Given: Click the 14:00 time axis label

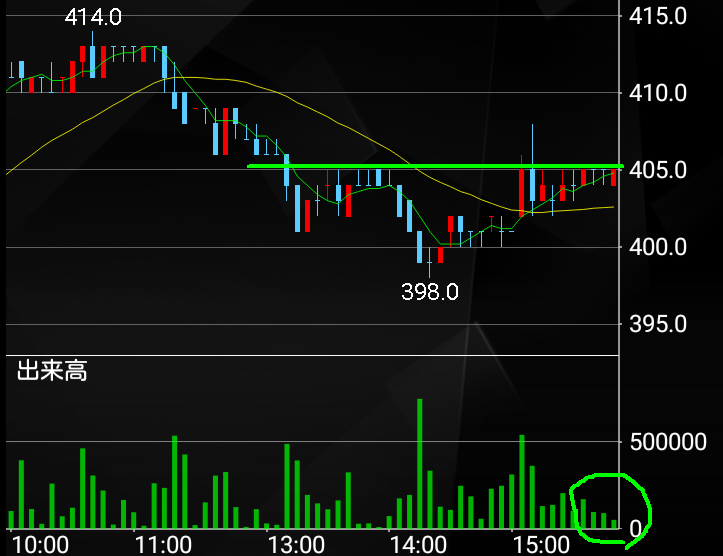Looking at the screenshot, I should click(x=418, y=545).
